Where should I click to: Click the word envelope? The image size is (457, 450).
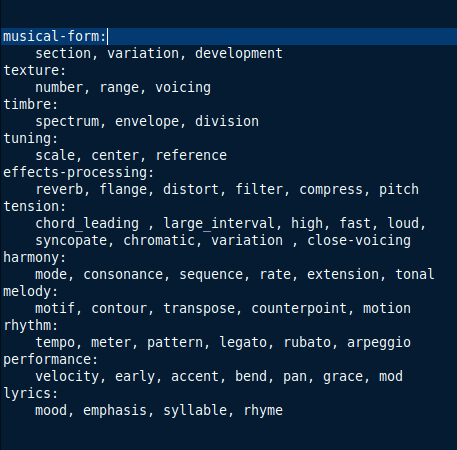point(147,122)
